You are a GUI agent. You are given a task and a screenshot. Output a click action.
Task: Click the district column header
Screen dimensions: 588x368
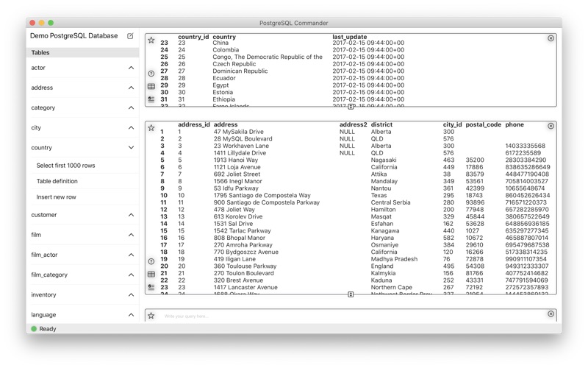381,124
